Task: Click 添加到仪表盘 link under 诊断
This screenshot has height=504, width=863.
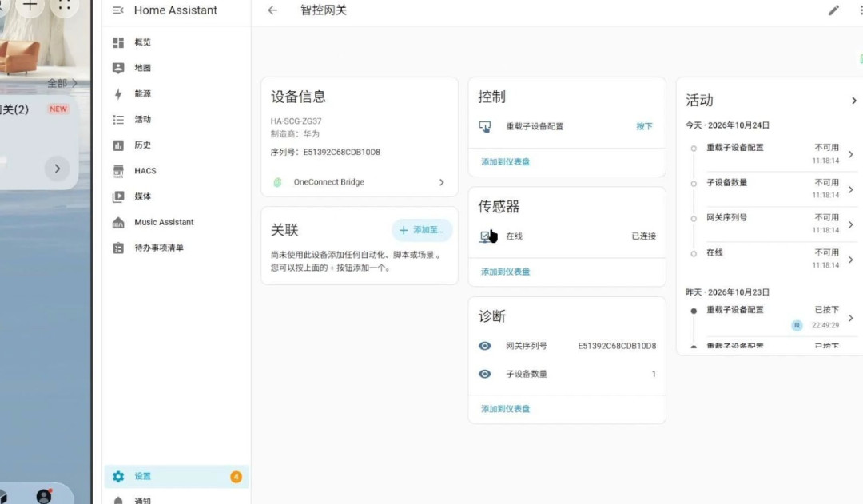Action: click(505, 409)
